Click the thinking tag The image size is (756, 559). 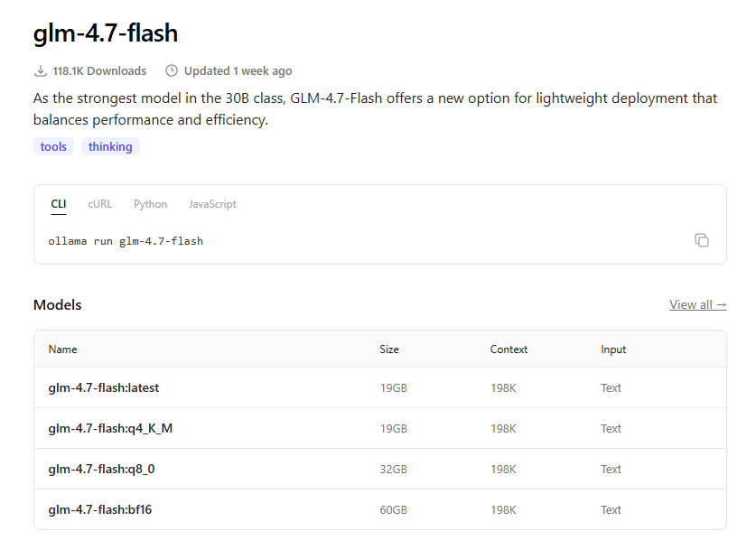pos(110,146)
